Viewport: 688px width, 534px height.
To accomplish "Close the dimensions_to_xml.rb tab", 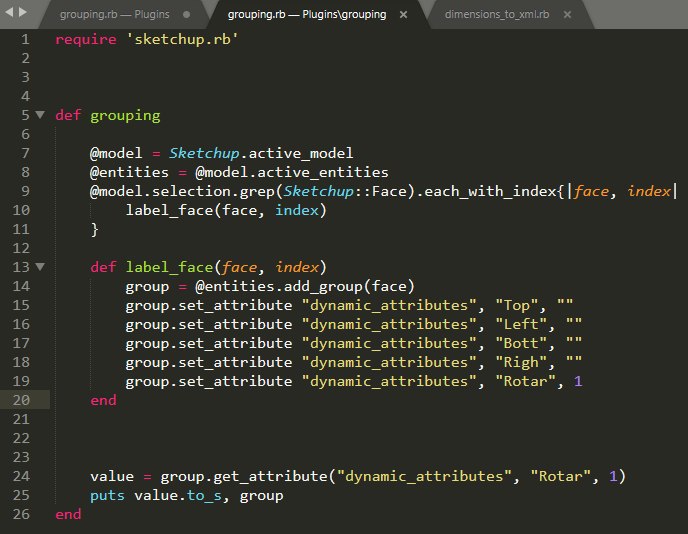I will 567,15.
